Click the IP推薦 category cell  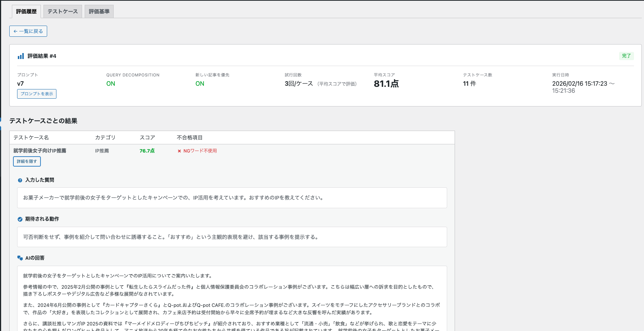(102, 151)
